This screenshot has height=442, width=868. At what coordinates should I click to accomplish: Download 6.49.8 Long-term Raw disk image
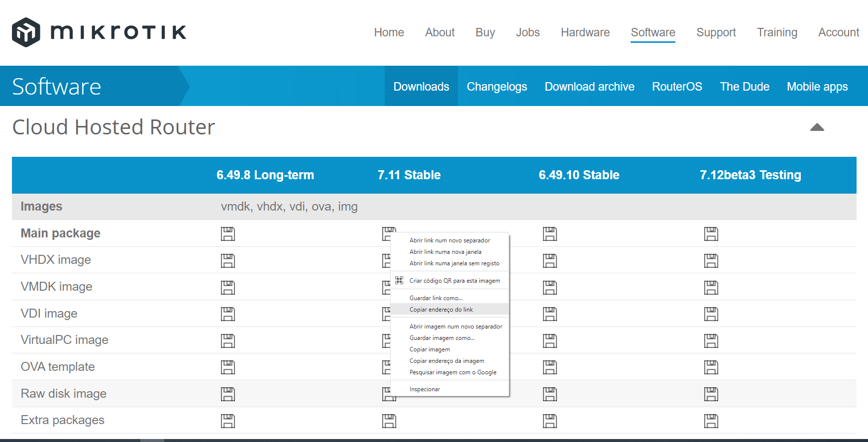[228, 394]
